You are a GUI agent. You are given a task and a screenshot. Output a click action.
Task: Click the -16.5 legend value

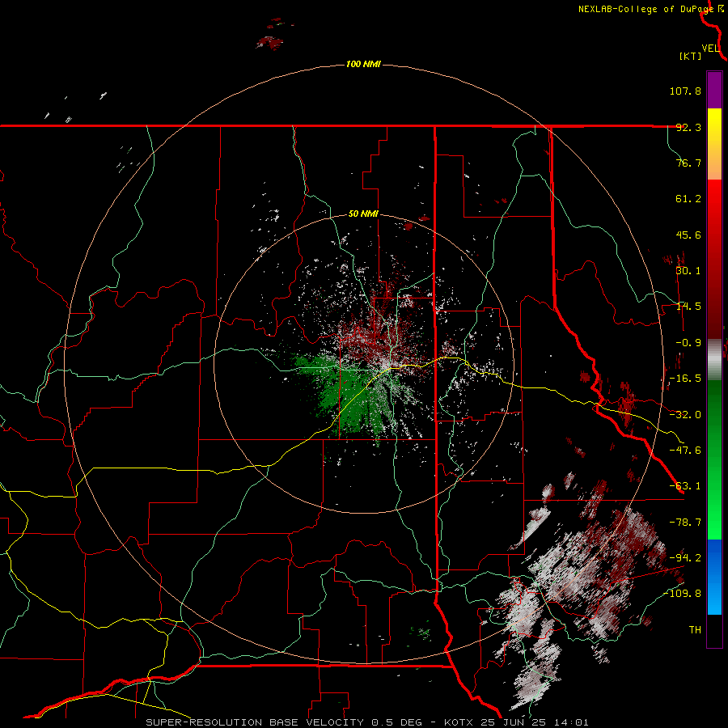click(x=685, y=379)
